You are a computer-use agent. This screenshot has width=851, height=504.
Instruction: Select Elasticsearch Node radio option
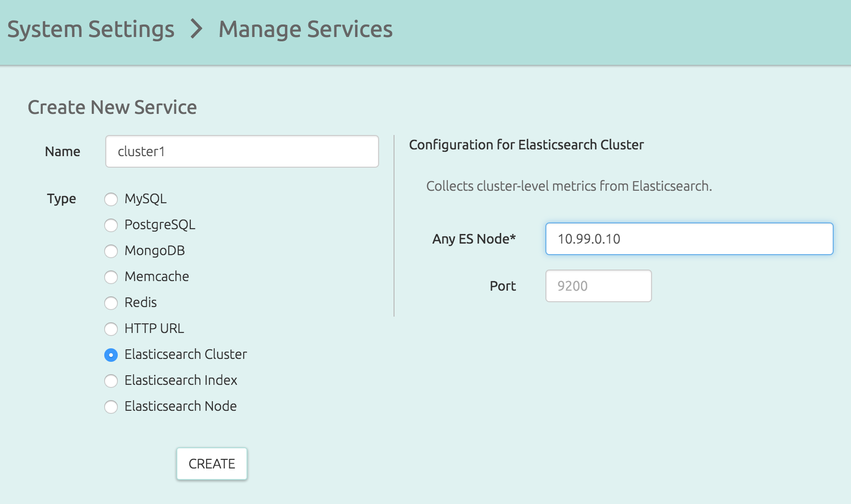pyautogui.click(x=111, y=406)
